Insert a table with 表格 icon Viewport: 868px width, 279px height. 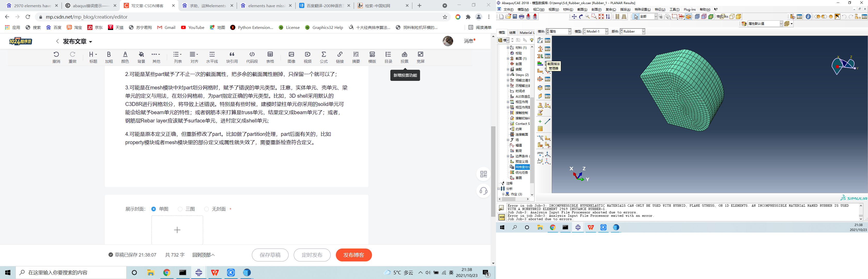click(x=270, y=54)
